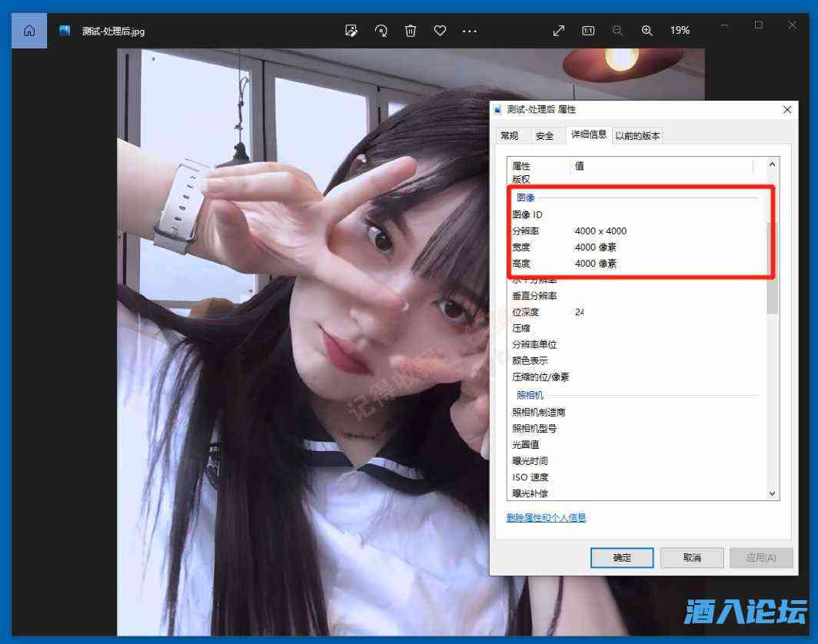Click the Home icon in Photos app
Screen dimensions: 818x644
28,31
